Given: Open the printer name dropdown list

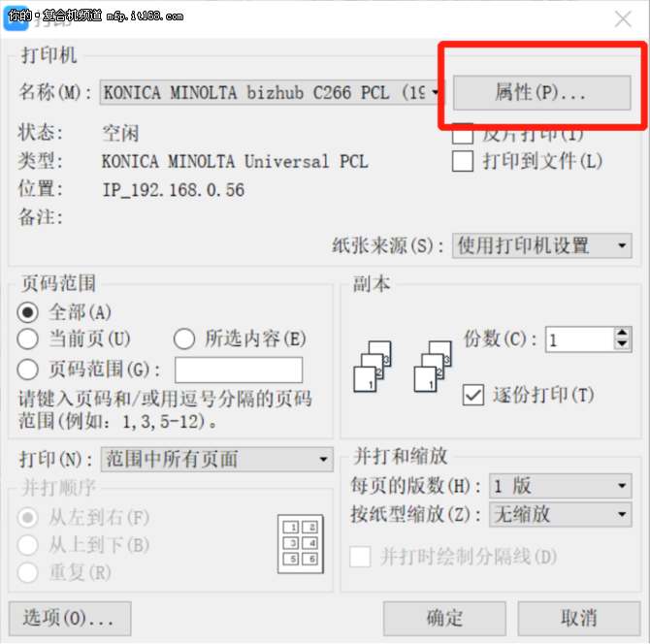Looking at the screenshot, I should [x=272, y=92].
